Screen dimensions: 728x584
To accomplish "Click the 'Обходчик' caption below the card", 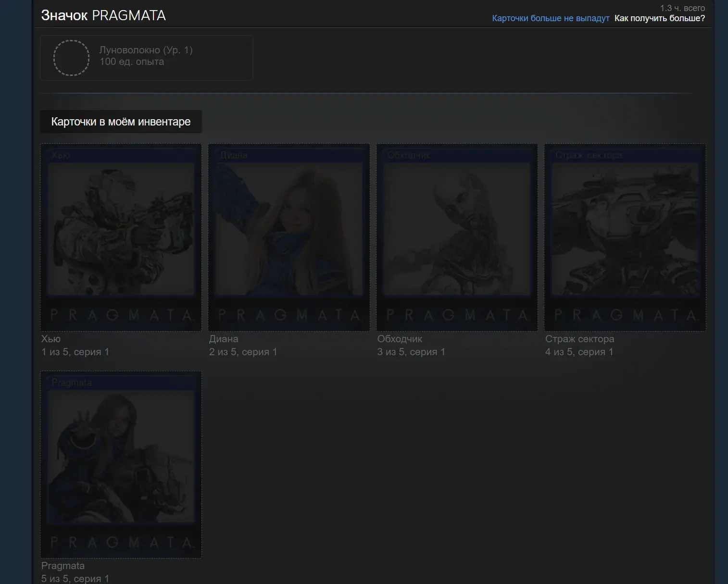I will point(400,339).
